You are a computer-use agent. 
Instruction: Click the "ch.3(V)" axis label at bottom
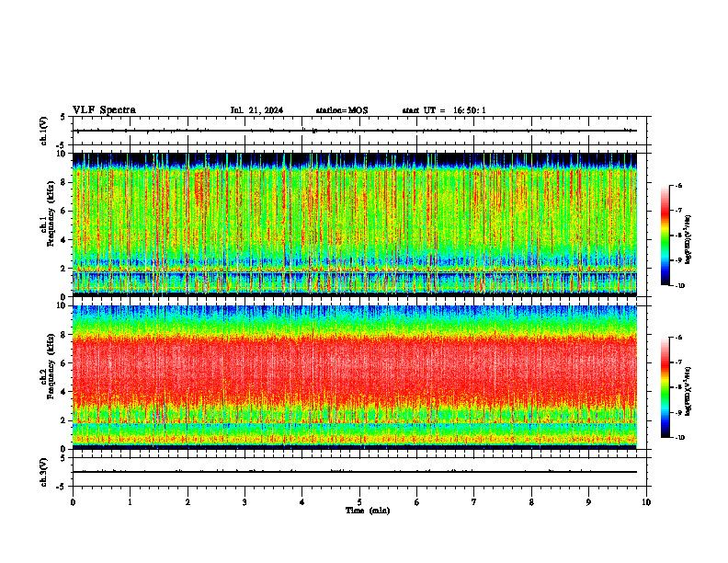(x=43, y=472)
